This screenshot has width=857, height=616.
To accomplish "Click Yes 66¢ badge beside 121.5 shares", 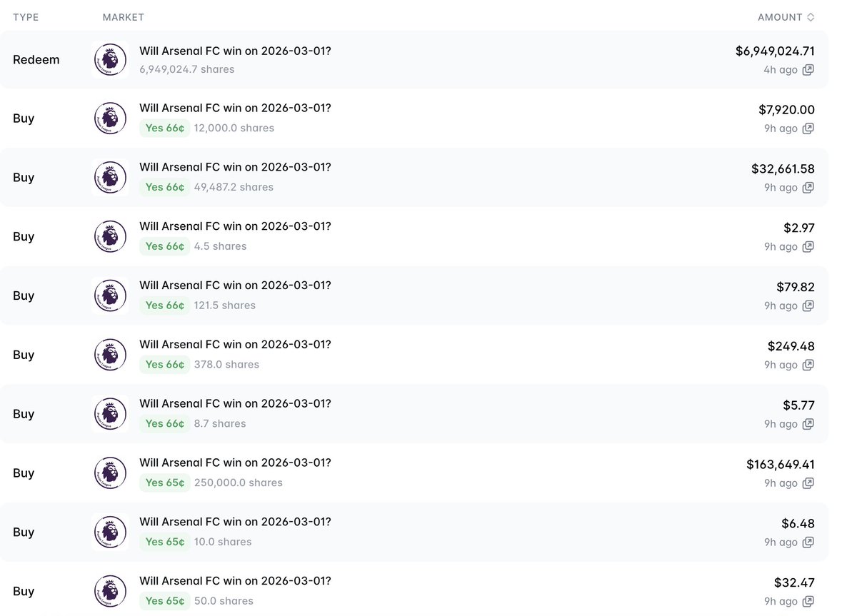I will pos(165,306).
